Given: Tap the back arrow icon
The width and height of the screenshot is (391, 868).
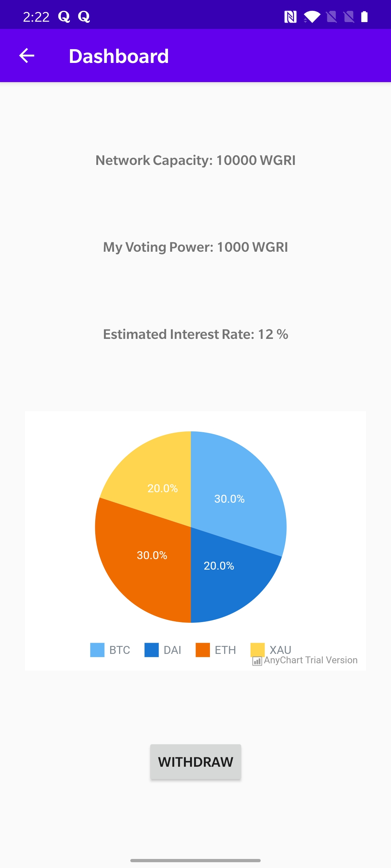Looking at the screenshot, I should pyautogui.click(x=26, y=56).
